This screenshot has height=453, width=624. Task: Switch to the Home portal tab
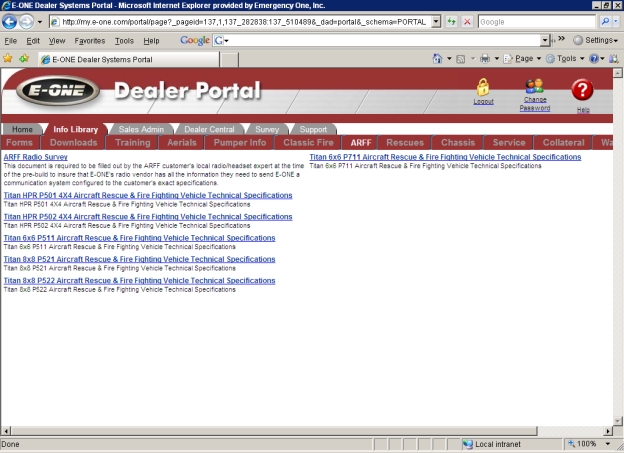coord(22,129)
